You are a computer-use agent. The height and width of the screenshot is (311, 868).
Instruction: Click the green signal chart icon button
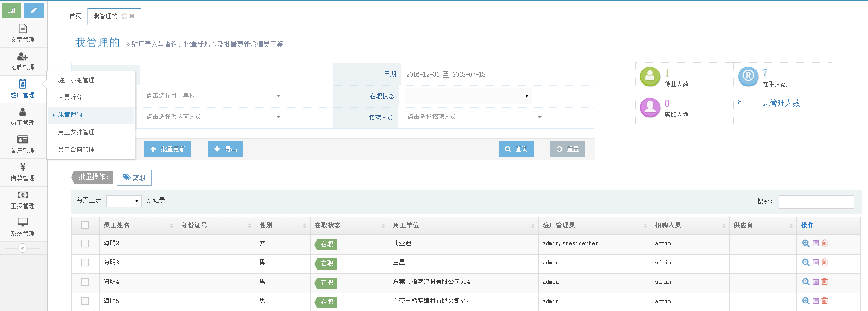(x=11, y=10)
